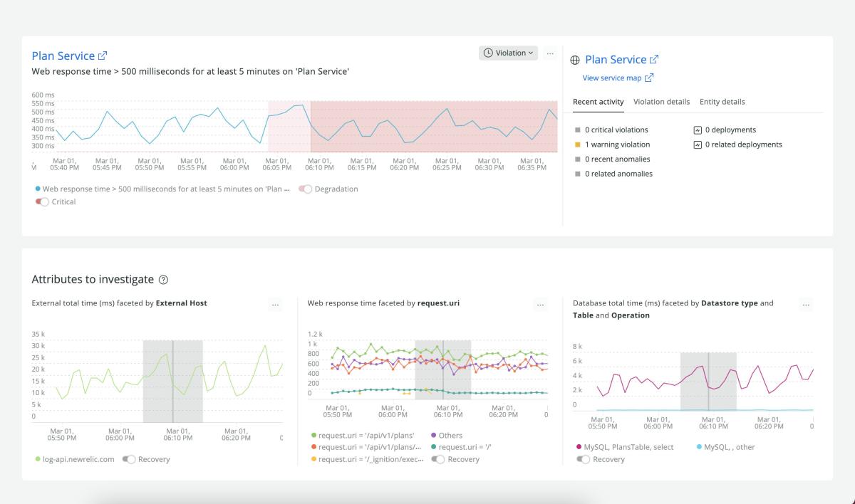This screenshot has width=855, height=504.
Task: Toggle Recovery switch under request.uri chart
Action: [x=439, y=460]
